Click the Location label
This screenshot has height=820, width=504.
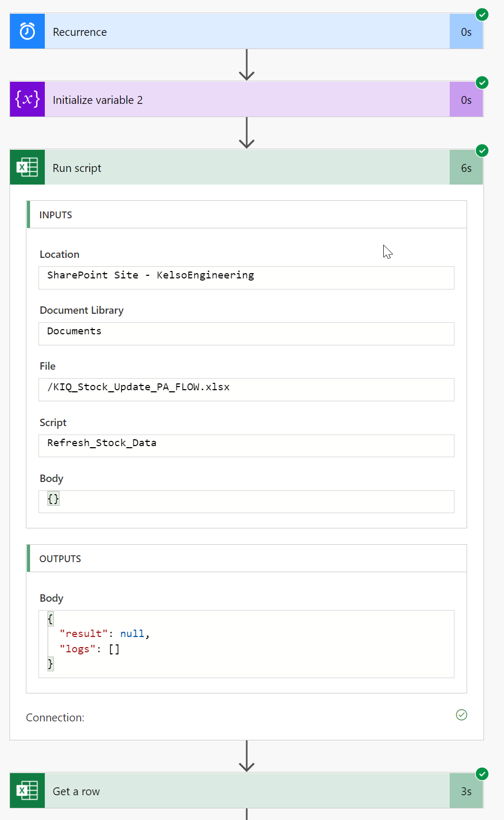coord(60,254)
